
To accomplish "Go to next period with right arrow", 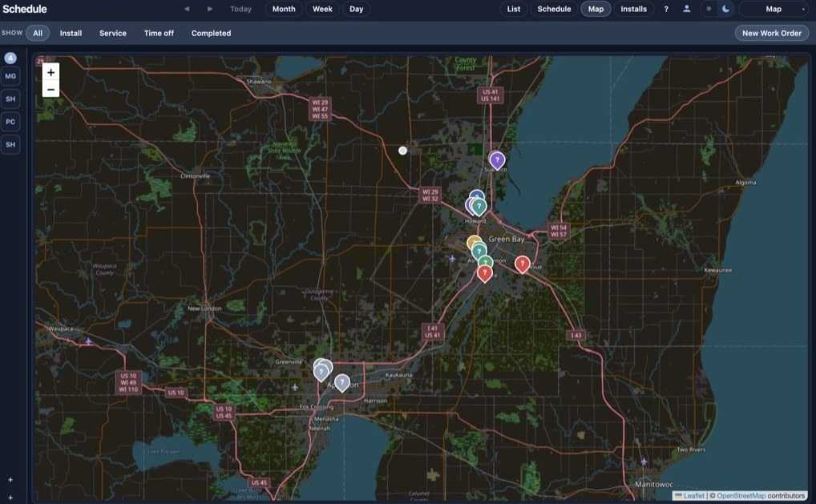I will 210,9.
